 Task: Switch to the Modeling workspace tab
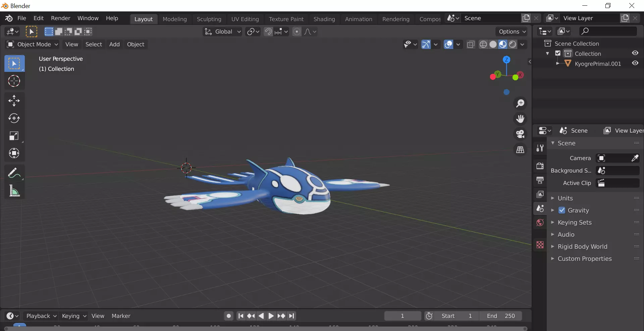click(175, 19)
